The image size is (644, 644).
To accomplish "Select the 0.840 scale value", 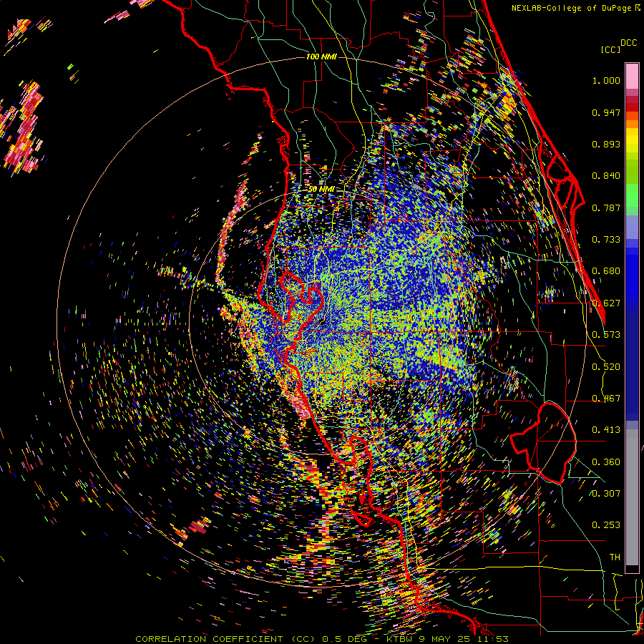I will 606,176.
